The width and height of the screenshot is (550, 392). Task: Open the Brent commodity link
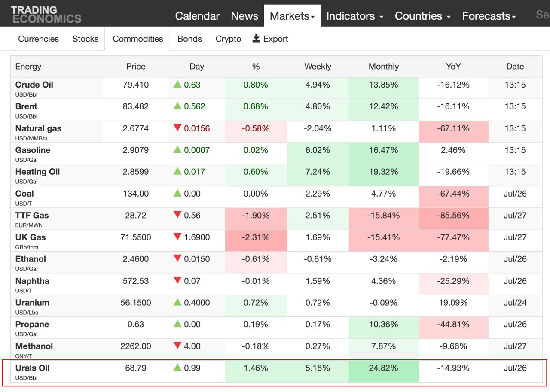tap(26, 106)
